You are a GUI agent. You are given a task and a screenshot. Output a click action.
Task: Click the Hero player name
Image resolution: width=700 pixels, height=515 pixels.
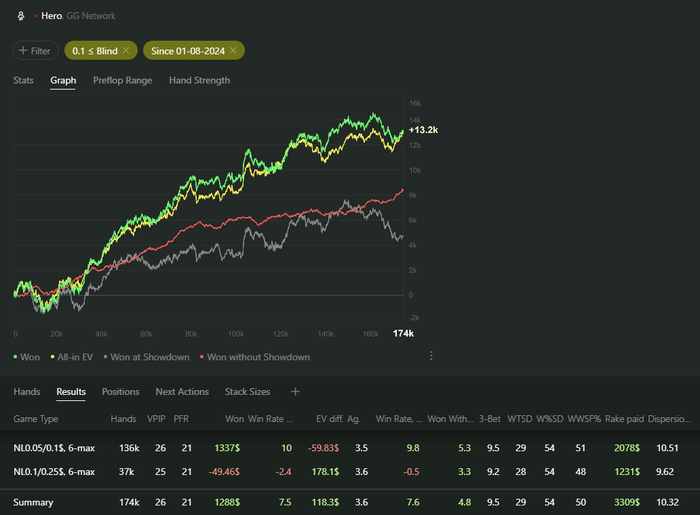tap(51, 16)
